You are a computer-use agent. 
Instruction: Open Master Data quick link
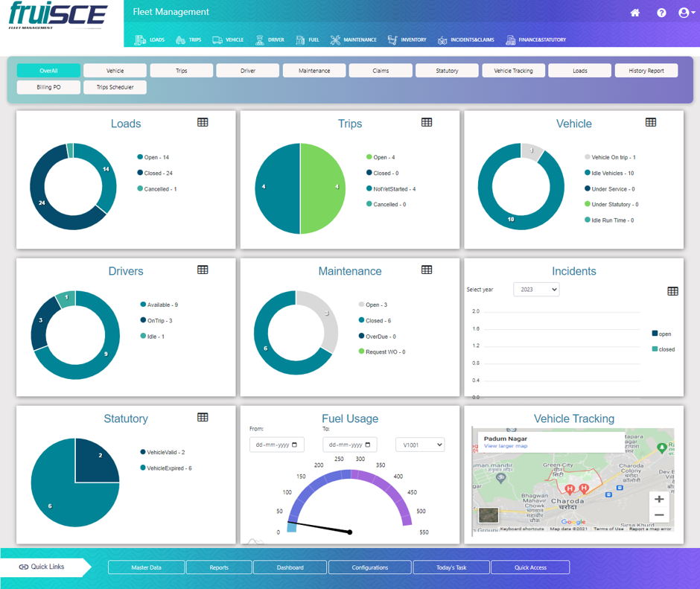click(x=147, y=567)
